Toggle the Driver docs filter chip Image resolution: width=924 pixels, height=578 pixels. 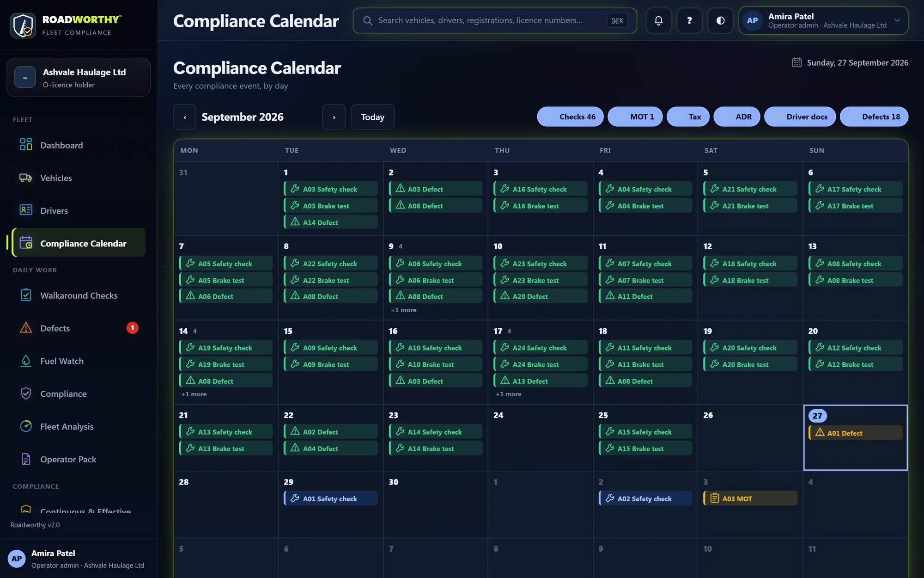pyautogui.click(x=800, y=117)
